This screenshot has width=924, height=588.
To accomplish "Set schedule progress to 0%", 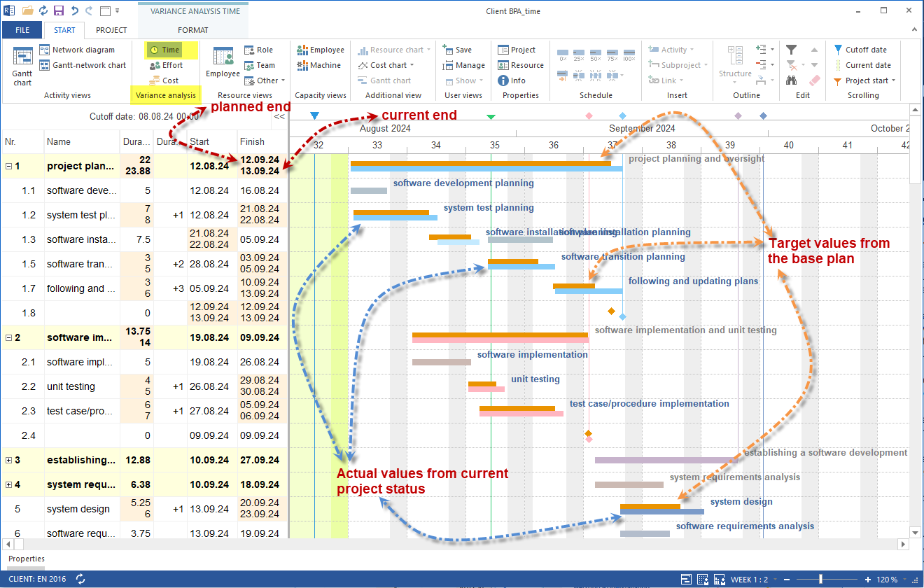I will click(x=563, y=55).
